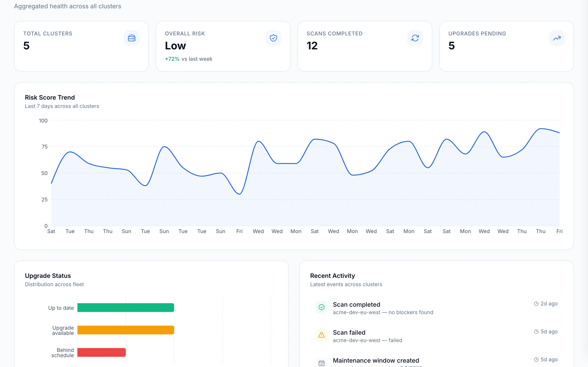Select the warning triangle beside Scan failed
The height and width of the screenshot is (367, 588).
(x=322, y=335)
